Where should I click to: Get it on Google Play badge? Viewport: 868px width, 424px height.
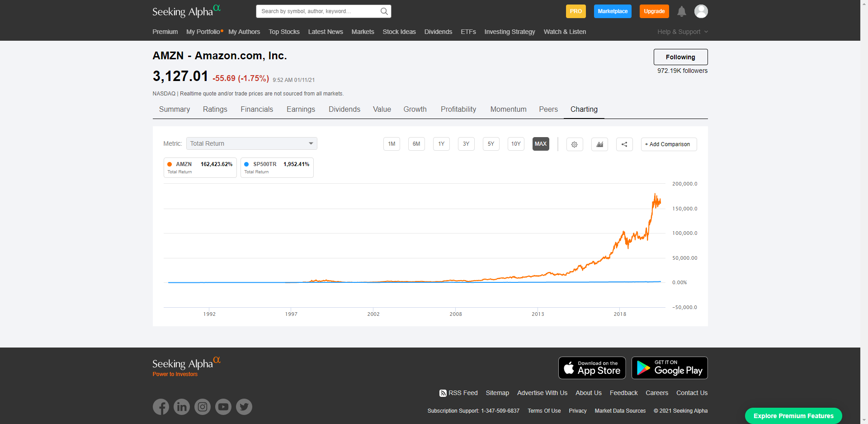670,368
